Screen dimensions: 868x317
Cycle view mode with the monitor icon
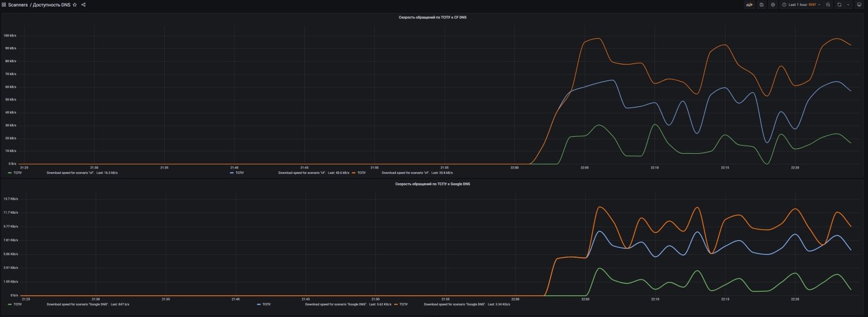tap(859, 5)
